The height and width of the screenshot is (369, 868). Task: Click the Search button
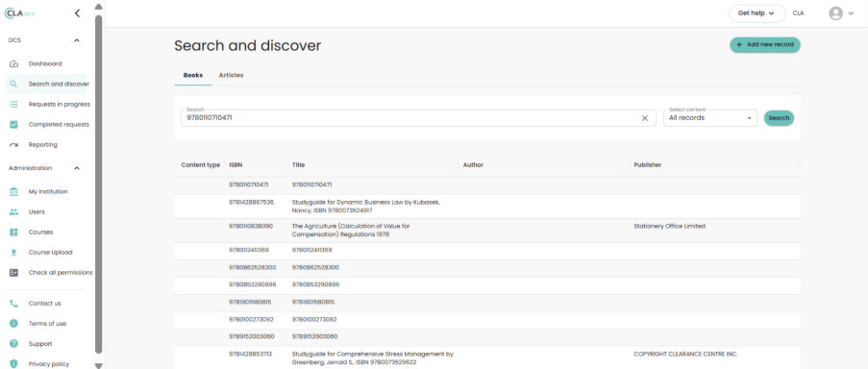tap(779, 118)
